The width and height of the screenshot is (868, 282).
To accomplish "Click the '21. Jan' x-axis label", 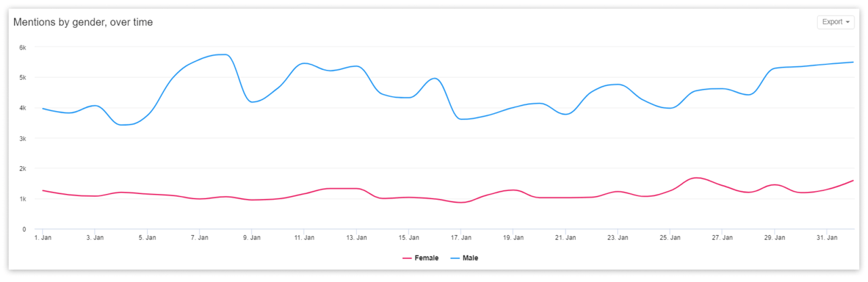I will 565,238.
